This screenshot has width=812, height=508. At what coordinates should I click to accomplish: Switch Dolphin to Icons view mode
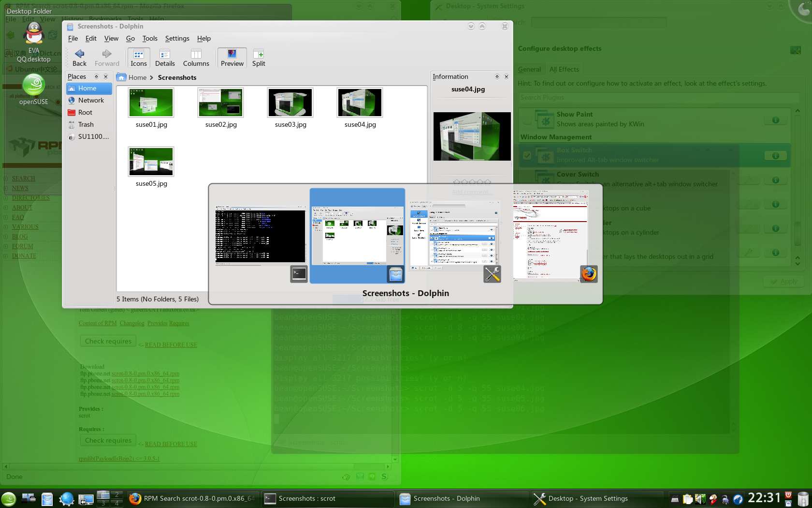(138, 58)
